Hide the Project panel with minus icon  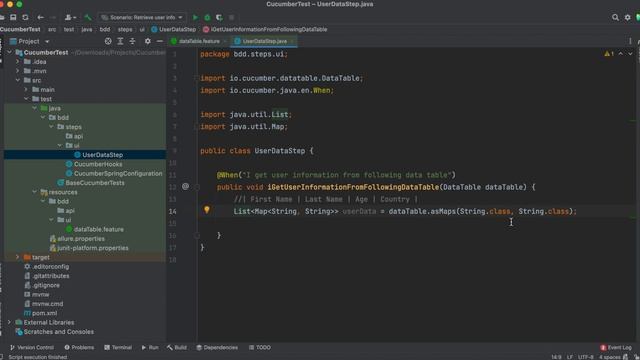coord(160,41)
